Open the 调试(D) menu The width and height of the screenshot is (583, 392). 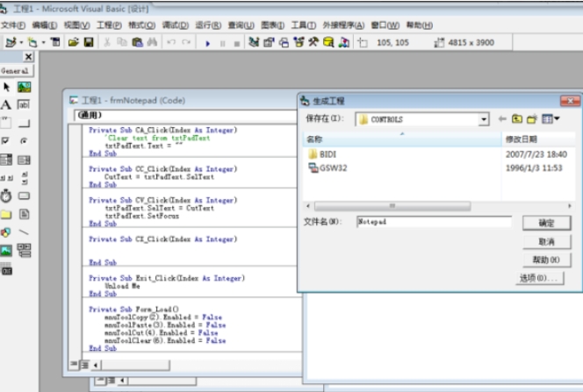(175, 25)
